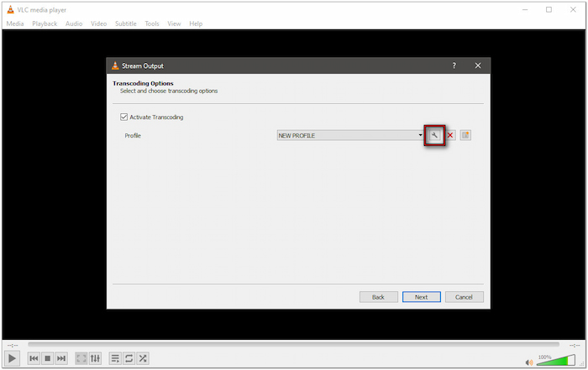Image resolution: width=588 pixels, height=370 pixels.
Task: Delete selected profile with red X
Action: 450,136
